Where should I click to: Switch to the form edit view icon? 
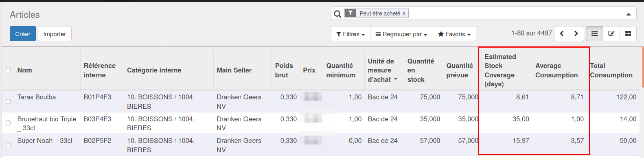pos(611,34)
